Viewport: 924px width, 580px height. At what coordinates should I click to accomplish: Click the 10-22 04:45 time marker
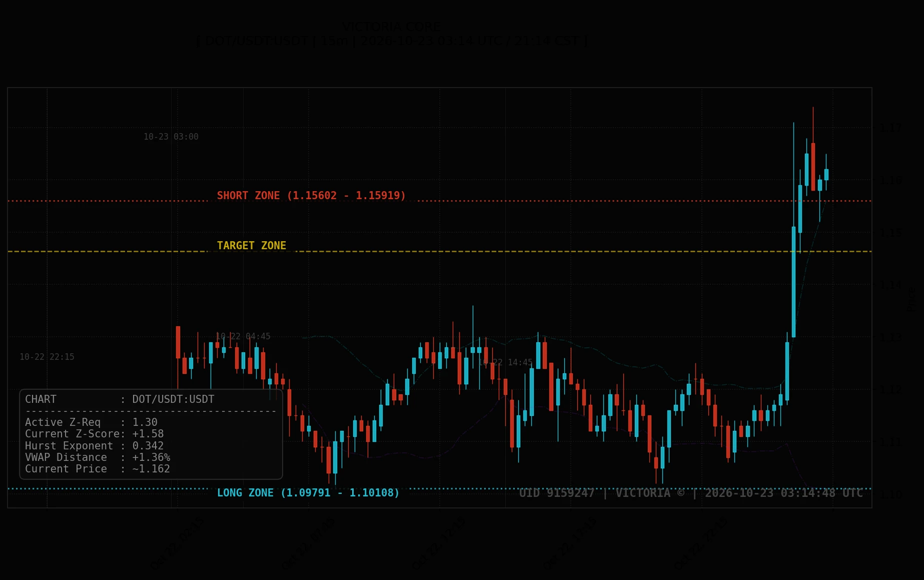(243, 336)
